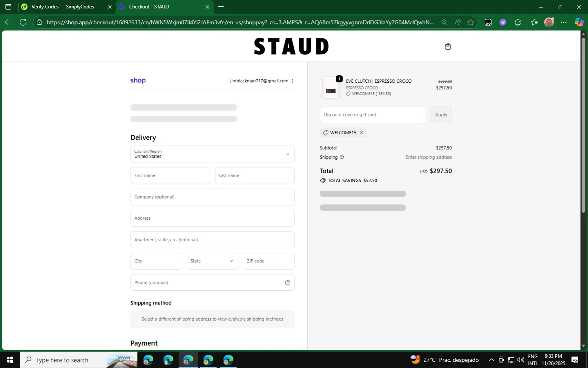
Task: Click the phone field help icon
Action: click(x=288, y=282)
